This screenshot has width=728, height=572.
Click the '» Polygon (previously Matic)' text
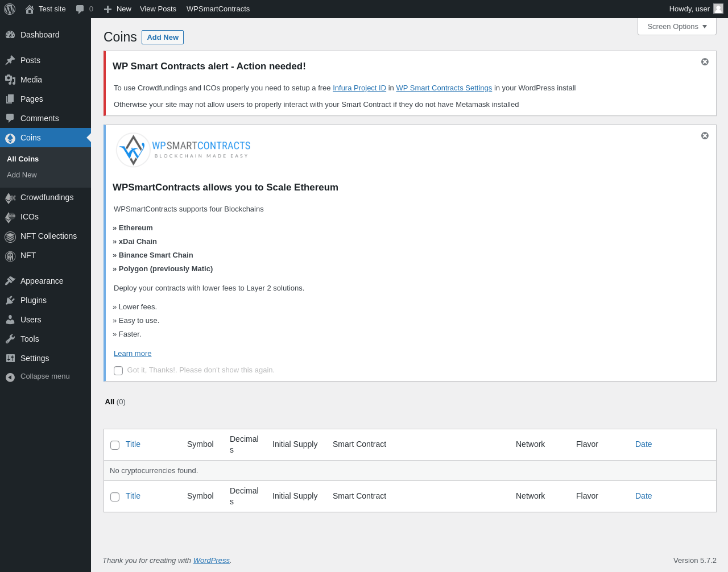163,268
